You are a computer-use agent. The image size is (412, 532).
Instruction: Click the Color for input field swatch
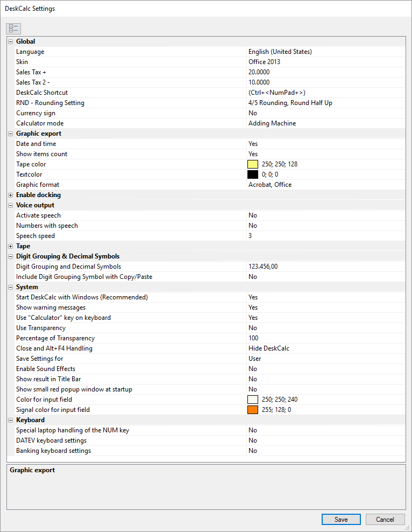coord(253,400)
